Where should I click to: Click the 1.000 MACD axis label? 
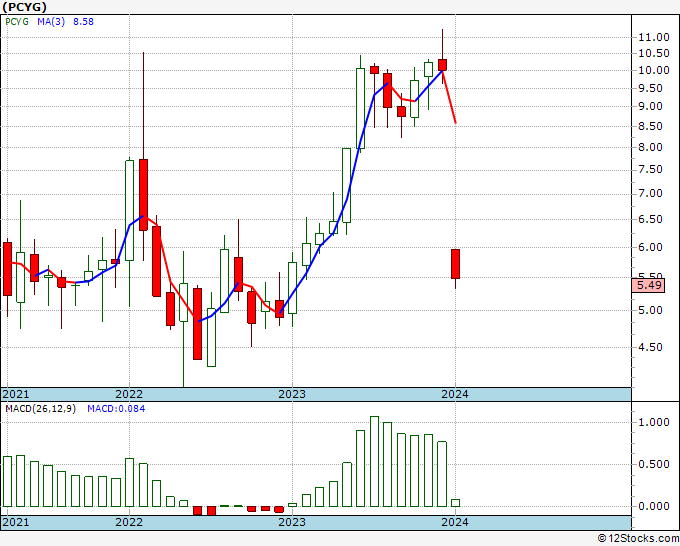(x=654, y=422)
